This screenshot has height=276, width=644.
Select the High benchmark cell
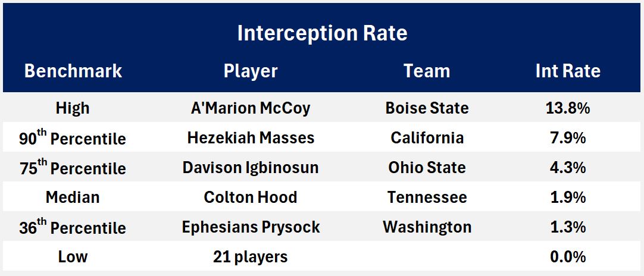point(73,108)
